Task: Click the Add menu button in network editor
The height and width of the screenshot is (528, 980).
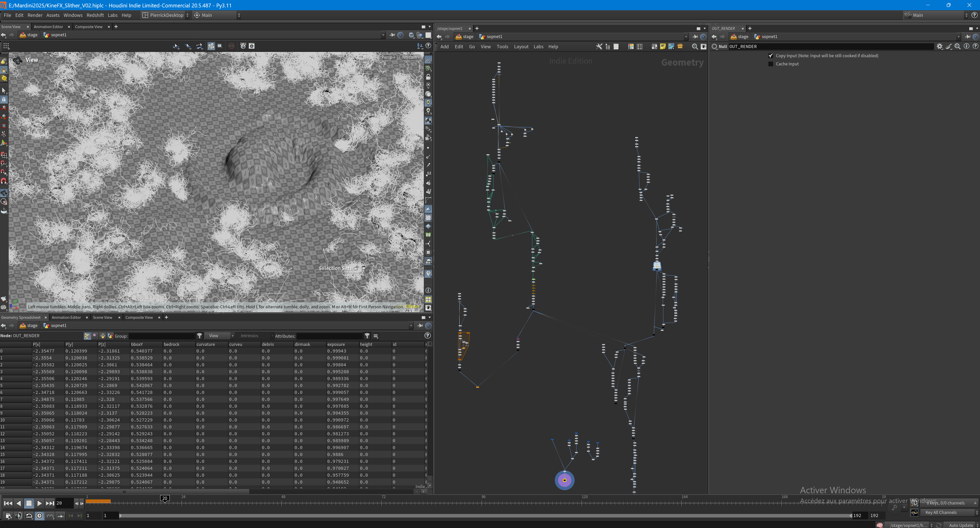Action: click(x=444, y=46)
